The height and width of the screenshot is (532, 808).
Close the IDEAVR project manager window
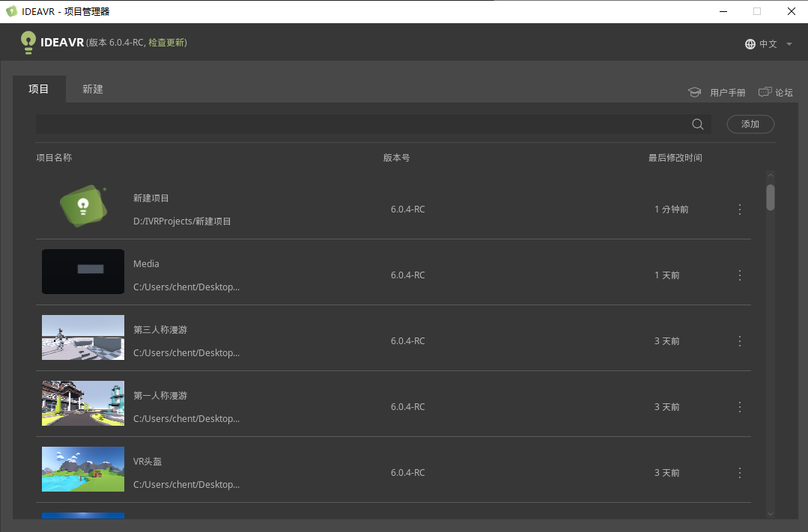(792, 11)
